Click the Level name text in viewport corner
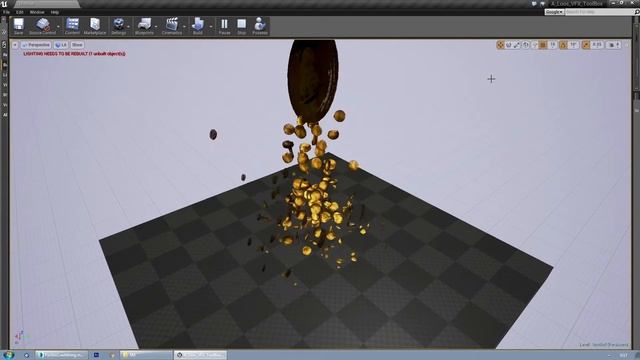The height and width of the screenshot is (360, 640). (604, 345)
